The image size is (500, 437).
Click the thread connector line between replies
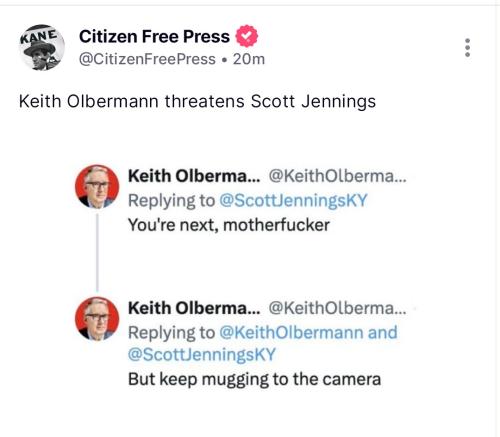point(97,253)
